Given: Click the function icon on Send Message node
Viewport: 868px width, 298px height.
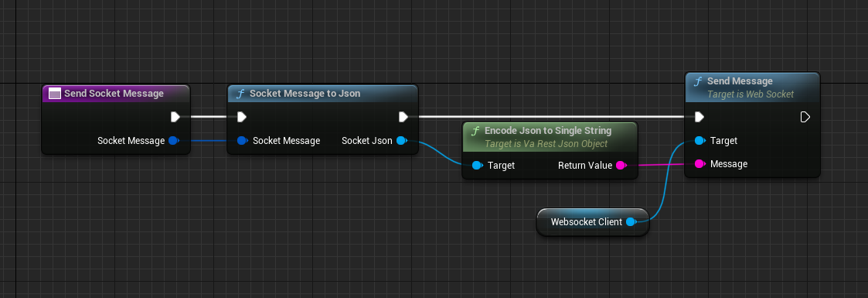Looking at the screenshot, I should [699, 81].
